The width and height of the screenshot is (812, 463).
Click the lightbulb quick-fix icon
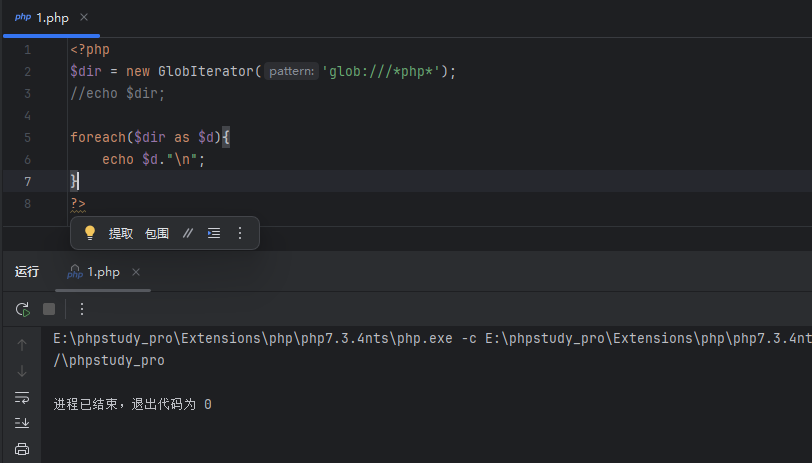point(90,233)
